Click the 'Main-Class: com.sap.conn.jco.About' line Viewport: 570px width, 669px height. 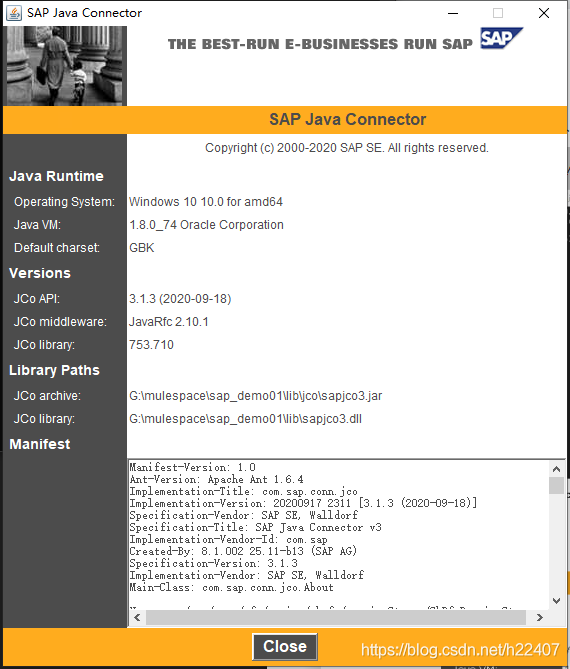[x=232, y=587]
